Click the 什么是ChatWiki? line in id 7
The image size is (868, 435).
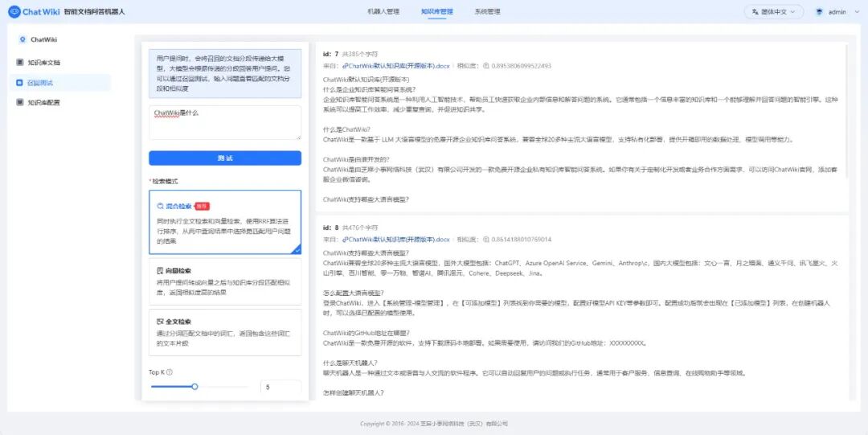point(346,129)
